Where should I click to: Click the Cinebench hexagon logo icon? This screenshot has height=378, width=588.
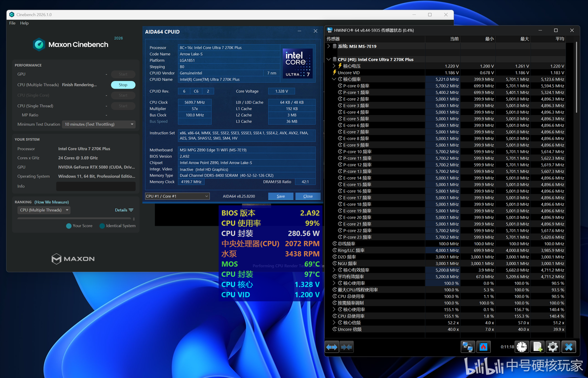(x=39, y=44)
